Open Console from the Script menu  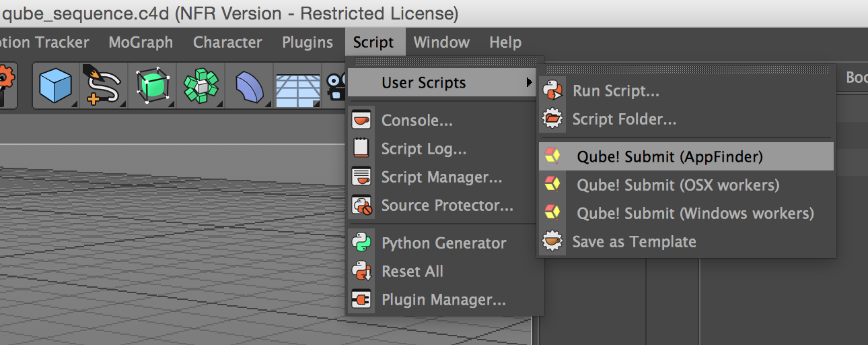coord(417,121)
